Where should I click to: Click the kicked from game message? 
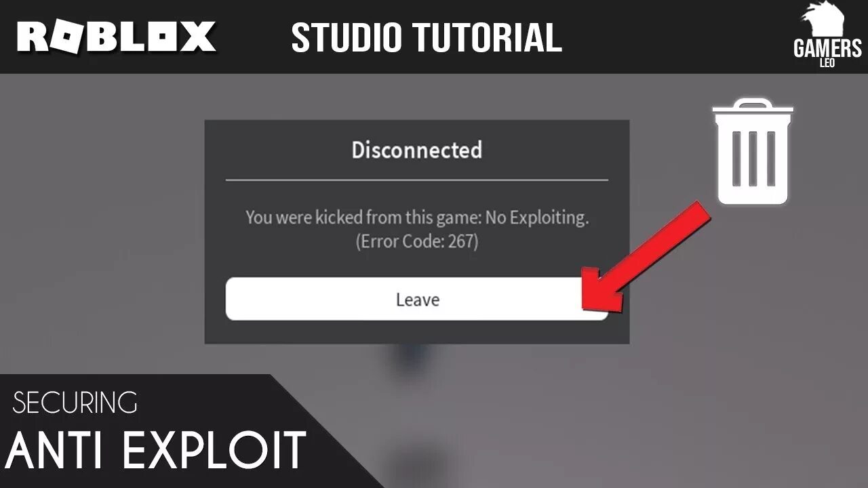[416, 218]
